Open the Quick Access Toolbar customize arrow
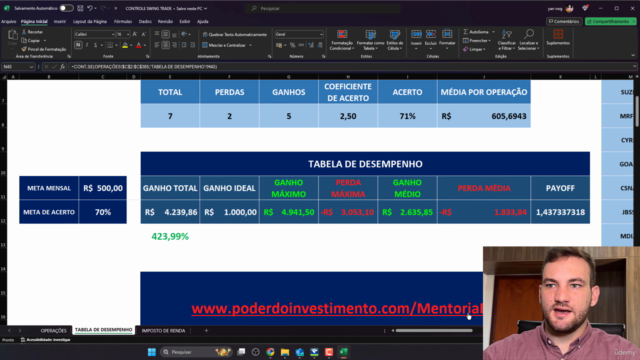This screenshot has width=640, height=360. pos(116,8)
